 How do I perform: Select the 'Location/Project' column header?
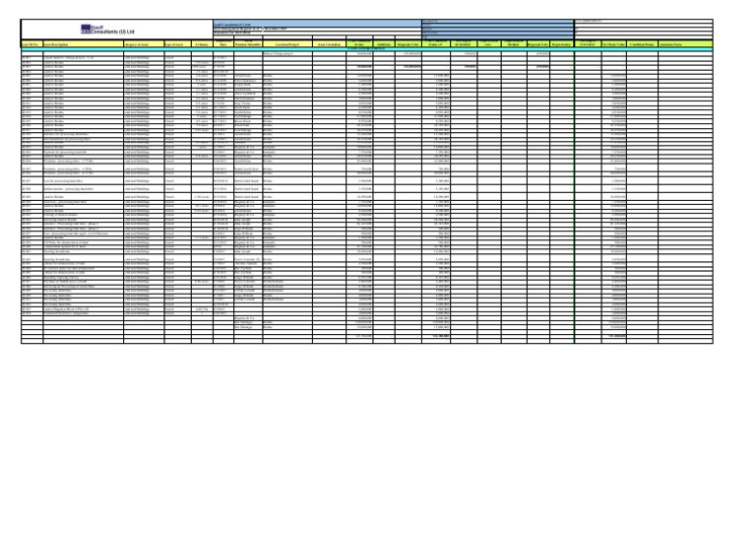287,44
